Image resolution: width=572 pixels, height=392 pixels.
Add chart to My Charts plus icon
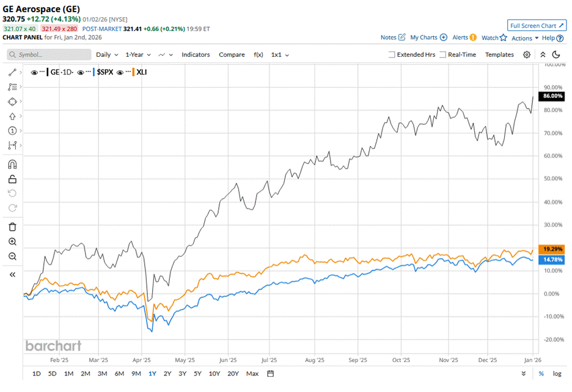click(x=443, y=37)
